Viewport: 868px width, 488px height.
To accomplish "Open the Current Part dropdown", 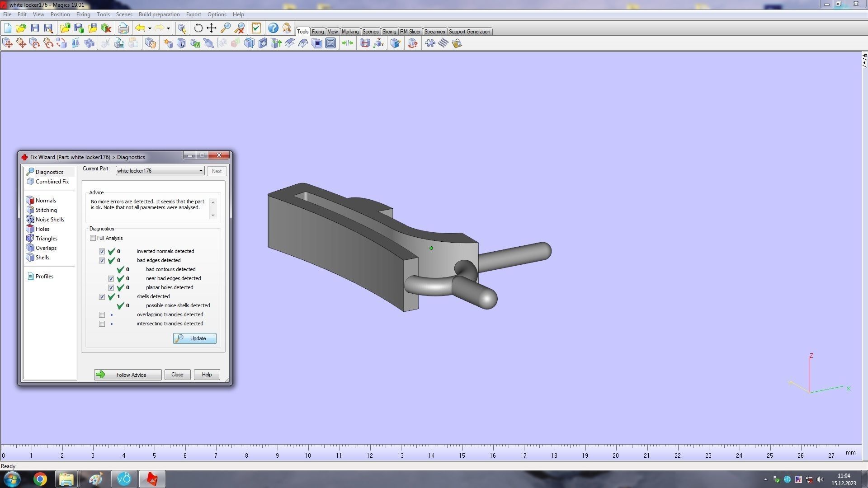I will 201,171.
